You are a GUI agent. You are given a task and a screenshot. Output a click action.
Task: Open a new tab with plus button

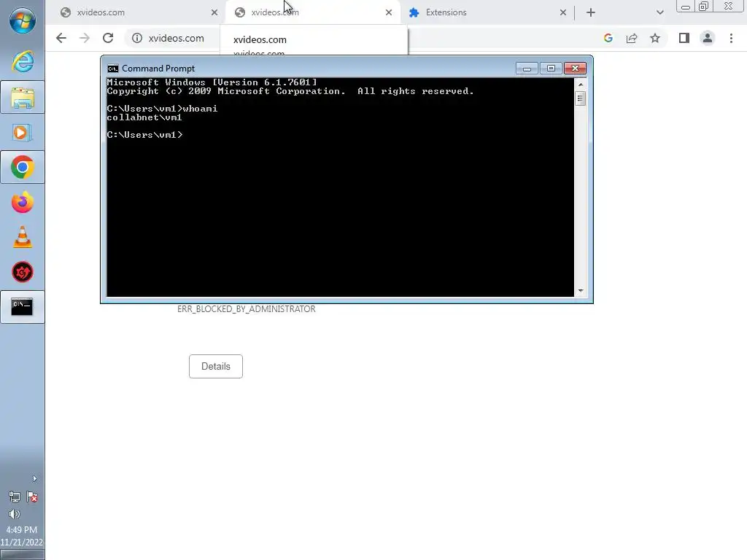coord(591,12)
